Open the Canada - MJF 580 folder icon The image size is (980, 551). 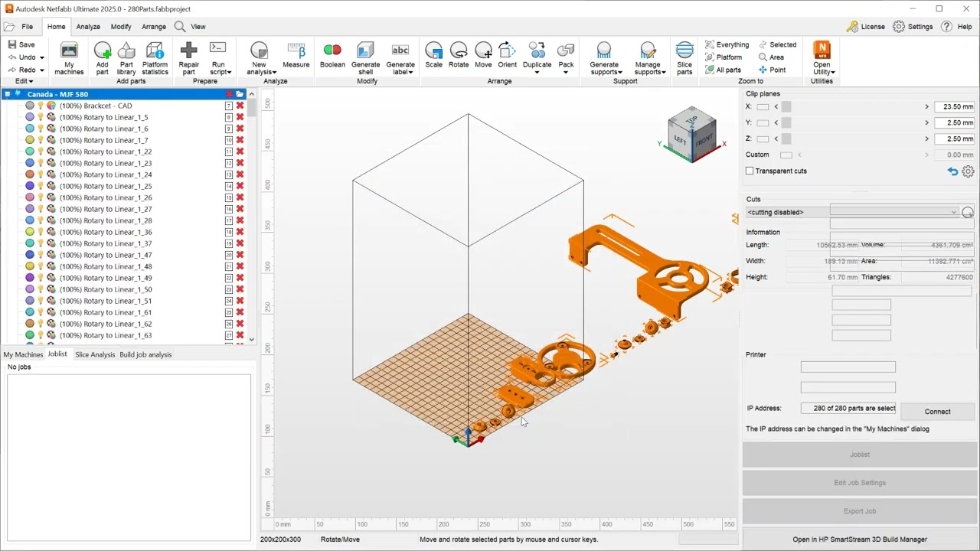coord(240,94)
